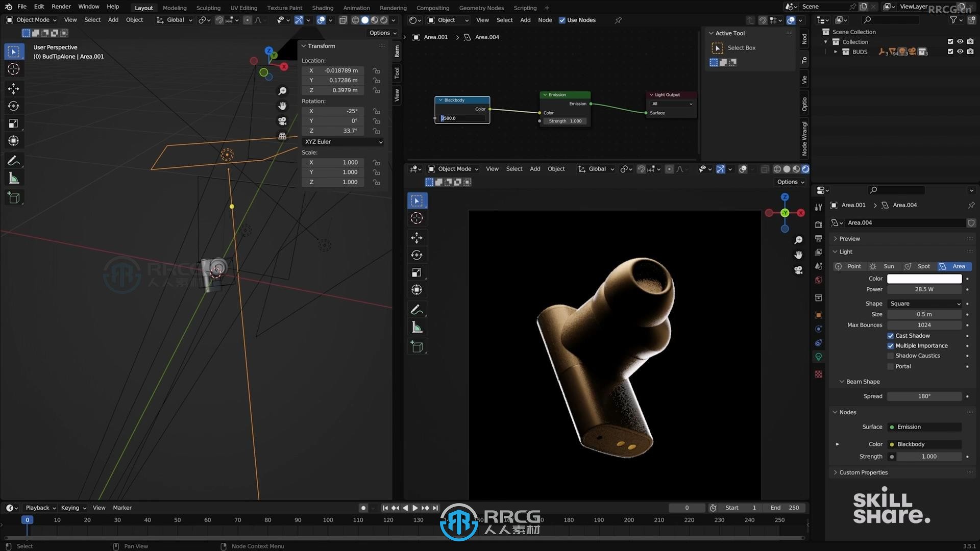The width and height of the screenshot is (980, 551).
Task: Click the Spread 180° slider
Action: [924, 396]
